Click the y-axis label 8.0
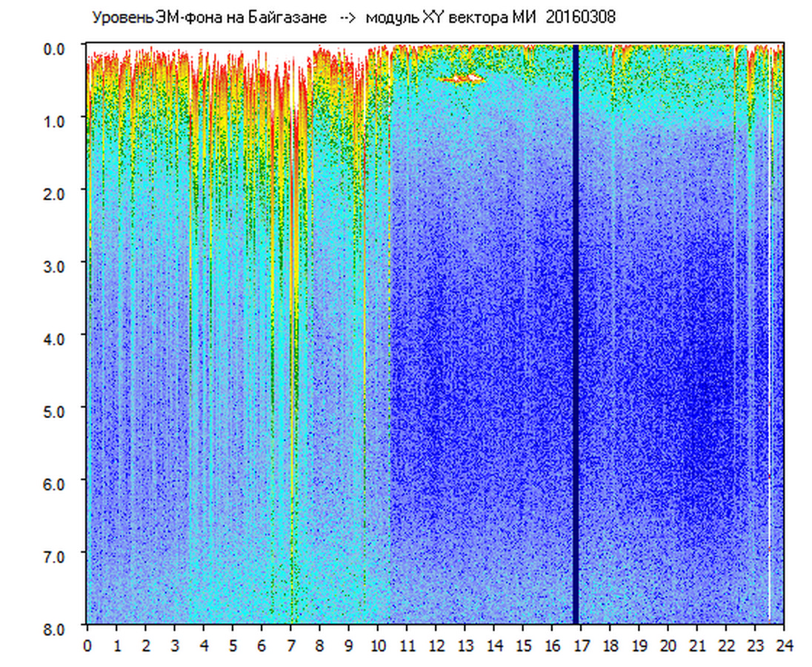Image resolution: width=812 pixels, height=667 pixels. click(x=56, y=628)
